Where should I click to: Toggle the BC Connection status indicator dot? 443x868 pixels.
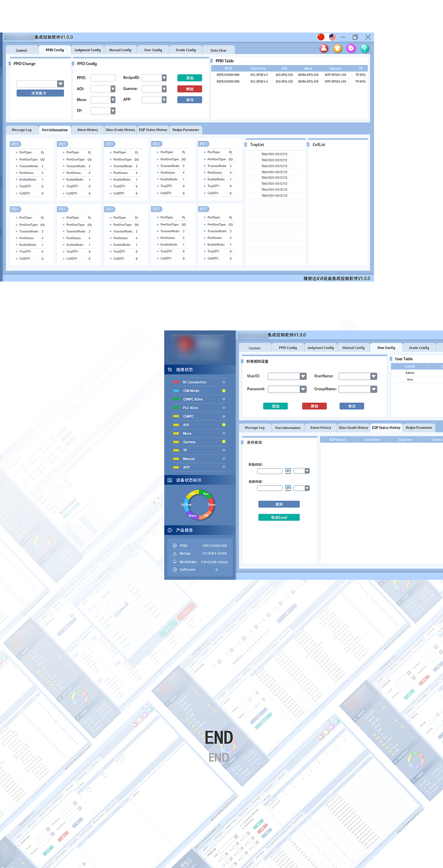pyautogui.click(x=224, y=382)
